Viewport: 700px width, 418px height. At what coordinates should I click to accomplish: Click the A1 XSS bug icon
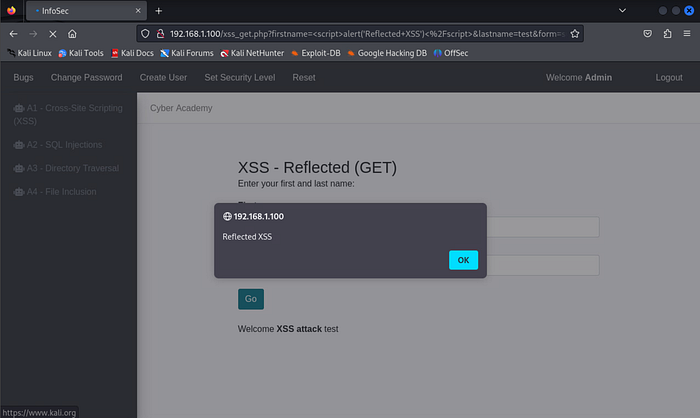(x=19, y=109)
